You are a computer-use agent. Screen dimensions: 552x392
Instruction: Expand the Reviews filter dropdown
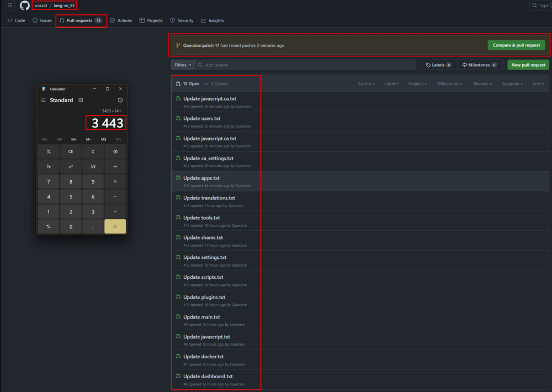click(x=482, y=83)
